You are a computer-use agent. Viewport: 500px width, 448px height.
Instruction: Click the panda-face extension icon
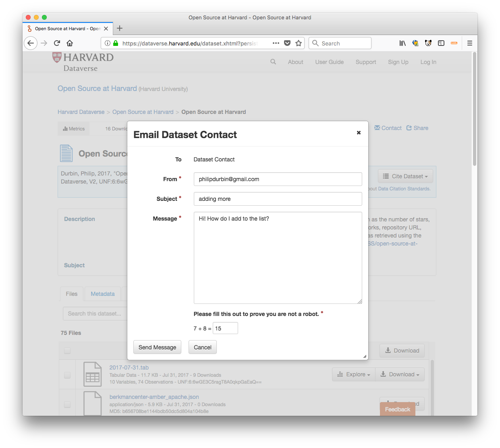tap(428, 43)
